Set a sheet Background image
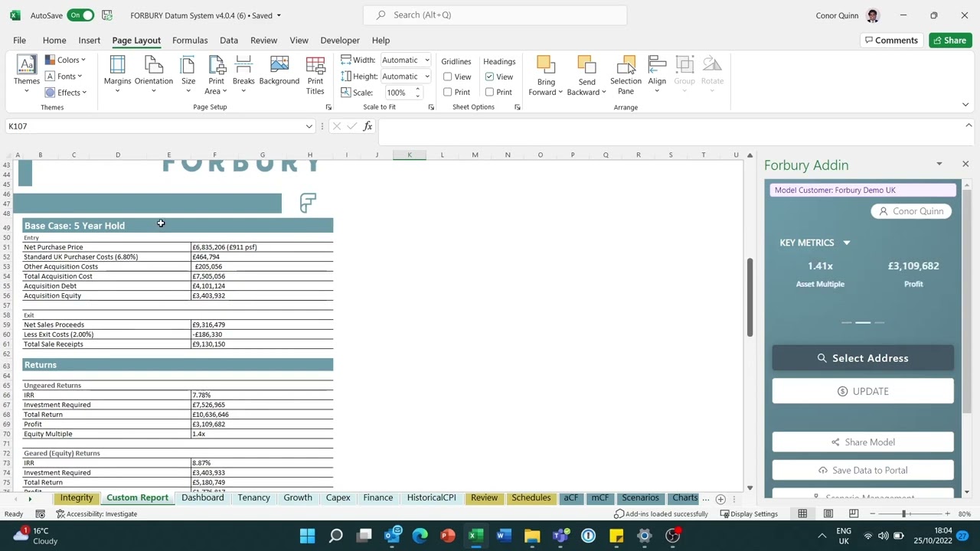The image size is (980, 551). click(279, 70)
